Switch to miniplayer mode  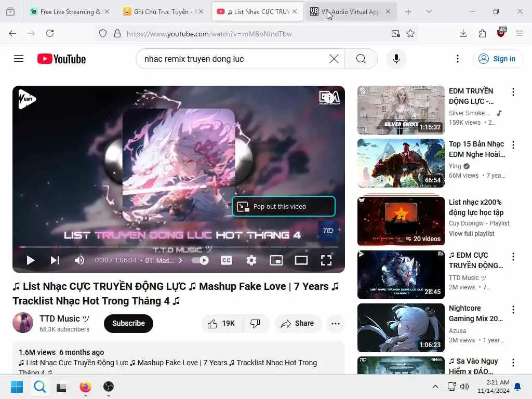click(276, 260)
